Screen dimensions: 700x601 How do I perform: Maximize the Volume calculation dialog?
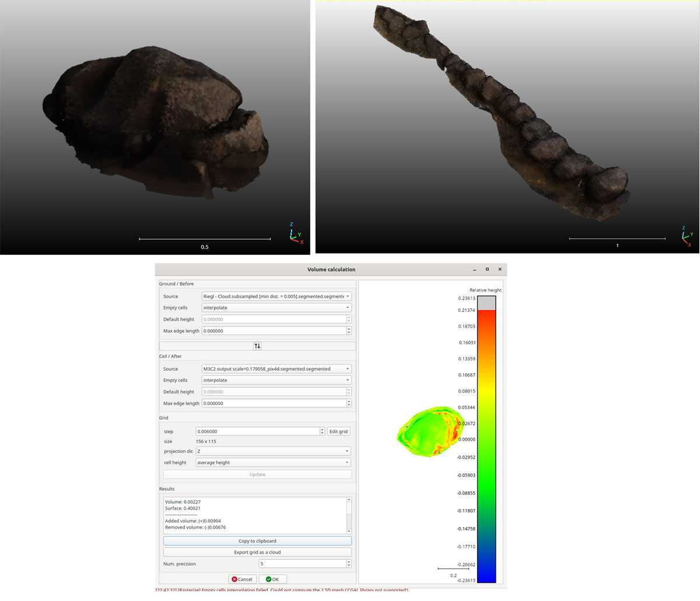(487, 269)
